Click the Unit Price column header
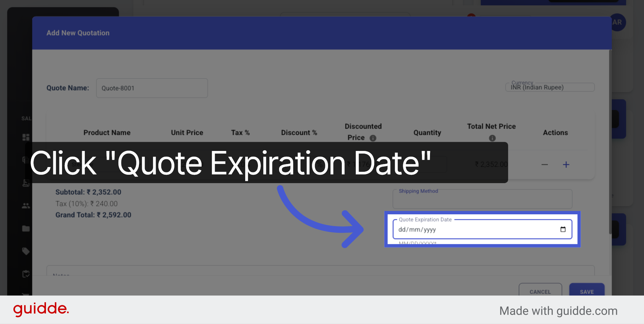644x324 pixels. [x=187, y=132]
